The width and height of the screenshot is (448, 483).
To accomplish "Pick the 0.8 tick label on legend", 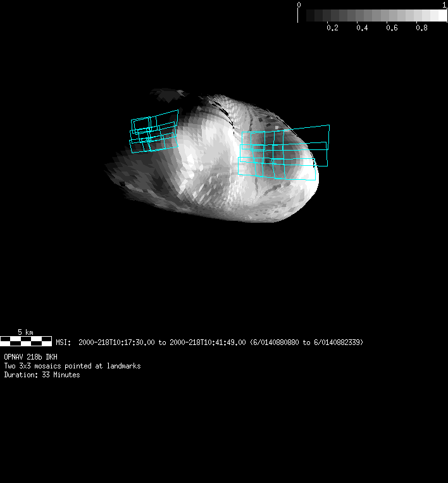I will (x=421, y=28).
